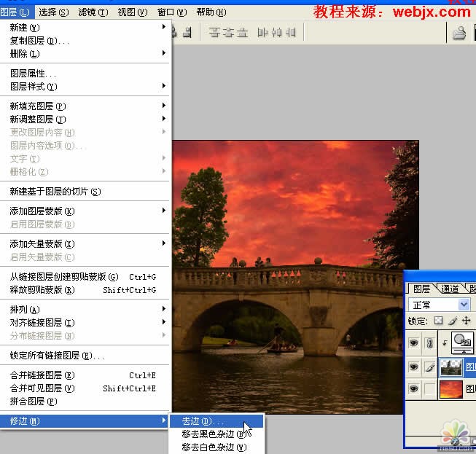Choose 拼合图层 (F)
The width and height of the screenshot is (476, 454).
[85, 402]
